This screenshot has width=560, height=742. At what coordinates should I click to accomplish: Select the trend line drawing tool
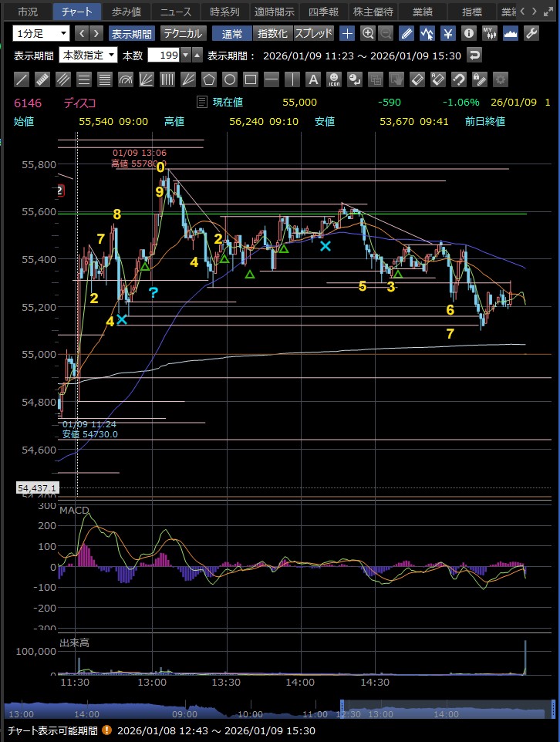click(x=22, y=79)
